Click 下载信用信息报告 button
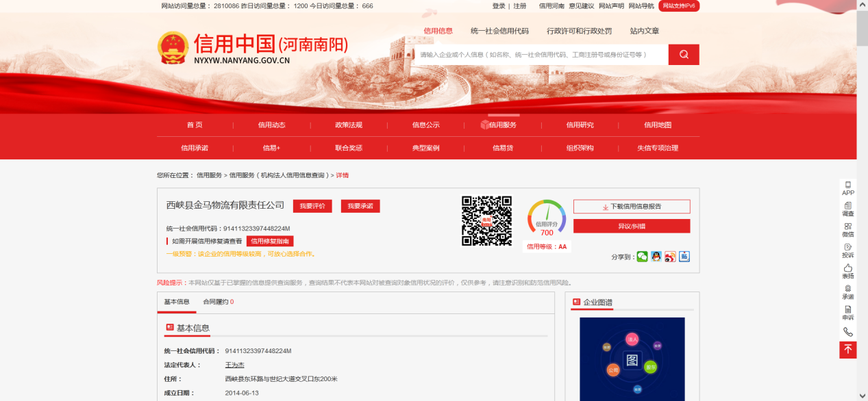Screen dimensions: 868x401 click(x=632, y=206)
